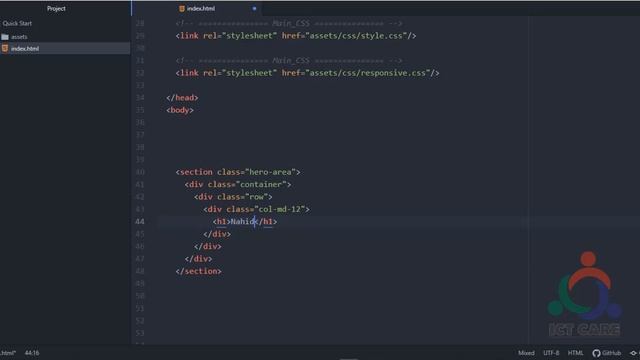Click the GitHub octocat icon
This screenshot has width=640, height=360.
coord(596,353)
